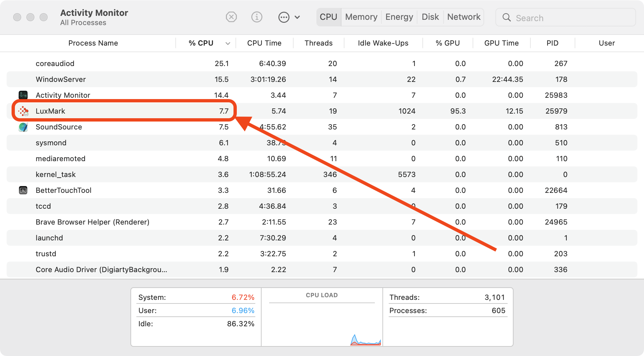The height and width of the screenshot is (356, 644).
Task: Click WindowServer's 22:44.35 GPU Time value
Action: pos(508,79)
